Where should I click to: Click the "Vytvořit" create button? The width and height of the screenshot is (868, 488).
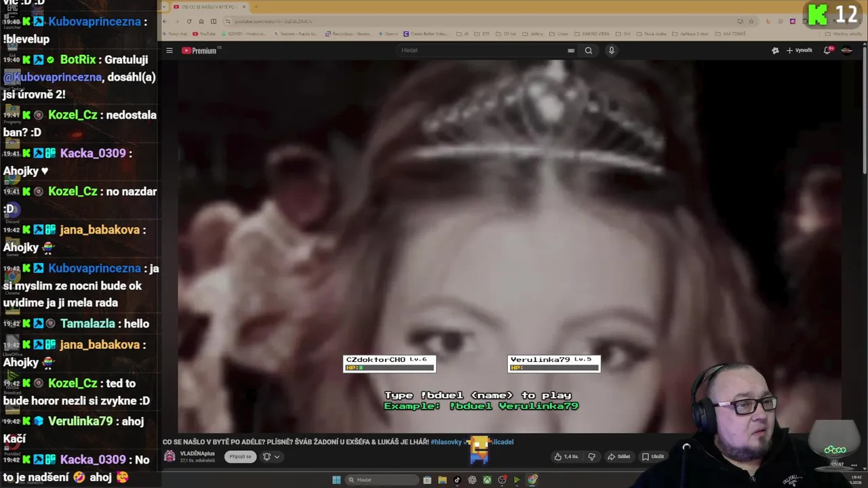[800, 50]
